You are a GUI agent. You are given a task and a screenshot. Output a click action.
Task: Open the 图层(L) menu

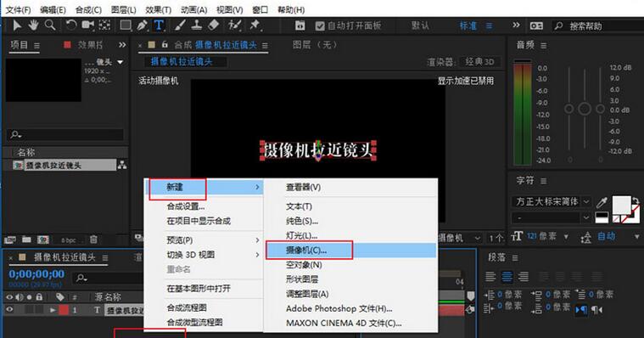124,9
